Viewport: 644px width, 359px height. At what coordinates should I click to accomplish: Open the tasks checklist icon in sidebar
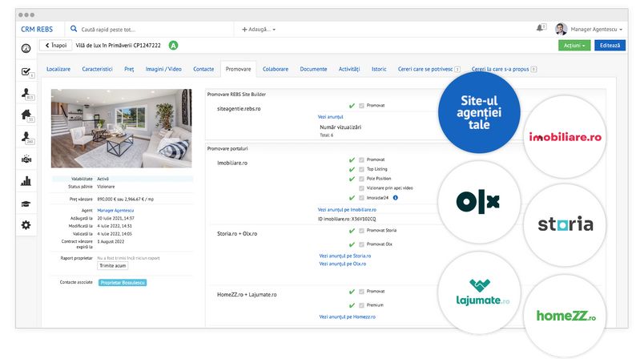click(x=26, y=72)
